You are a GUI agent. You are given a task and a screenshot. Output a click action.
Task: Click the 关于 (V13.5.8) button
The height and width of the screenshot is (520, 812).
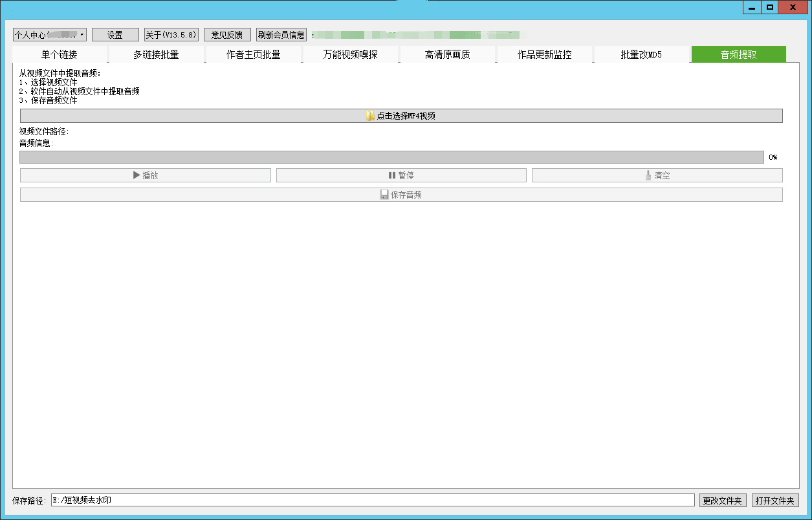(x=171, y=35)
